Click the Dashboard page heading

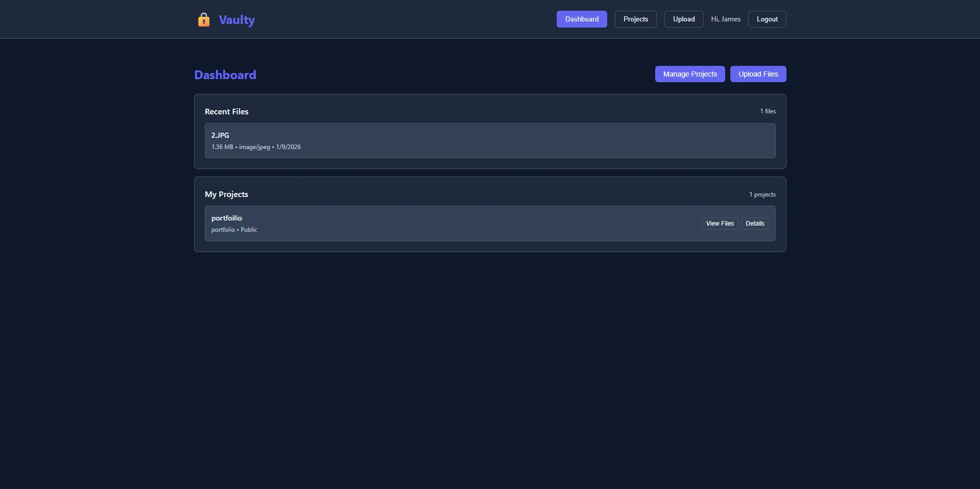pyautogui.click(x=225, y=75)
